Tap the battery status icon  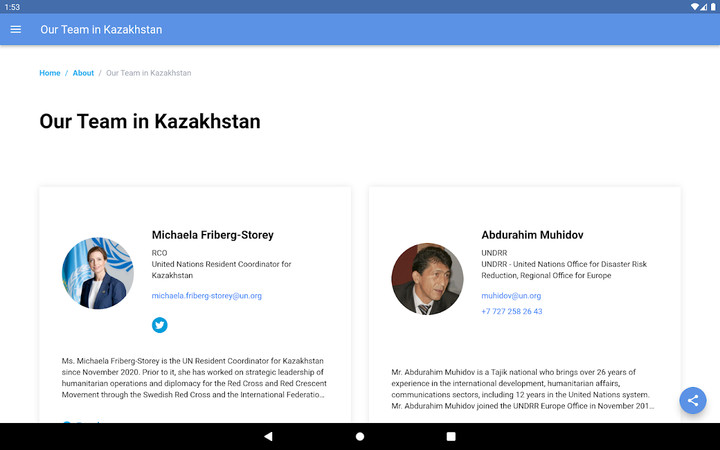(713, 7)
